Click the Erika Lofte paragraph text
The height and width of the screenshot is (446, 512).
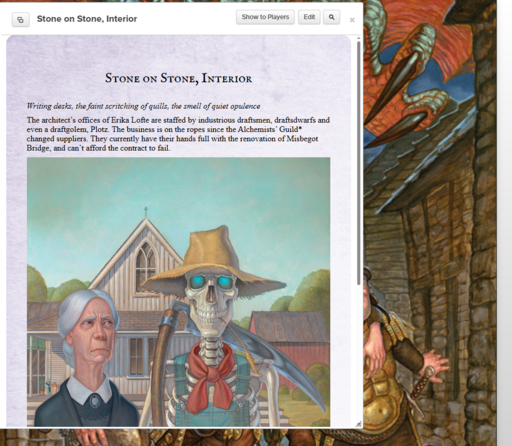[178, 134]
